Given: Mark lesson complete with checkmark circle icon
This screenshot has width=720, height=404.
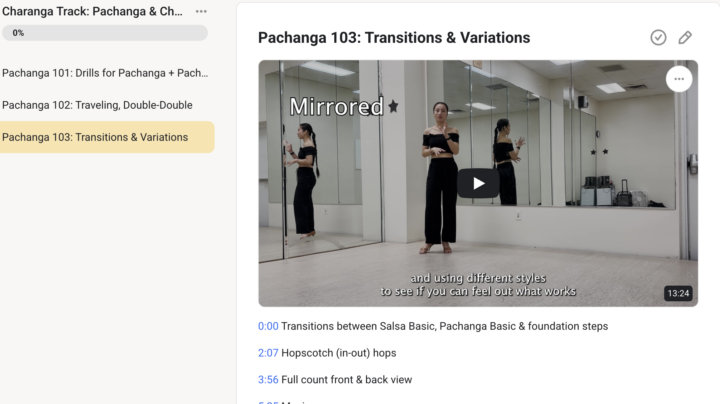Looking at the screenshot, I should pyautogui.click(x=658, y=38).
